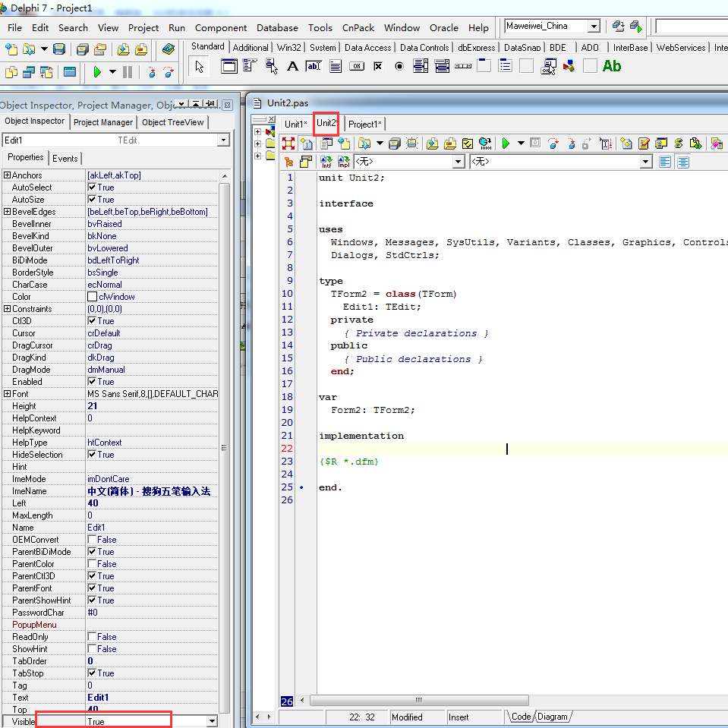Click the left-align icon by editor combos
The height and width of the screenshot is (728, 728).
[665, 162]
